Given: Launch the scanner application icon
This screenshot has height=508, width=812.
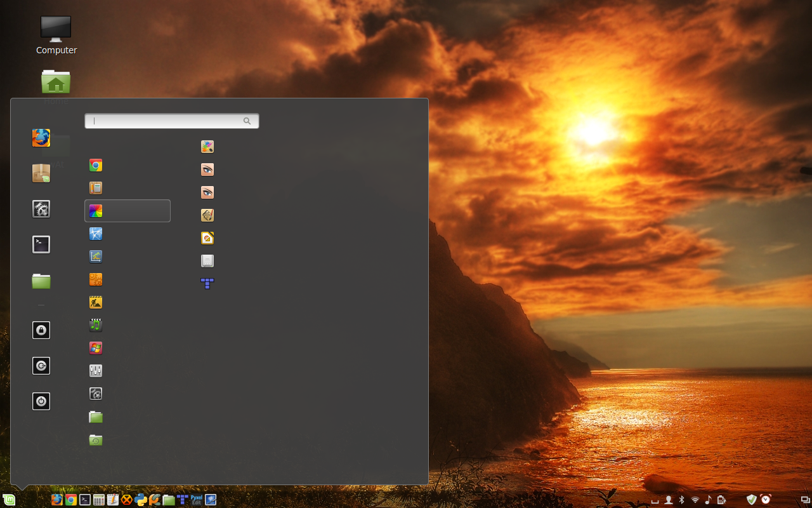Looking at the screenshot, I should 207,261.
